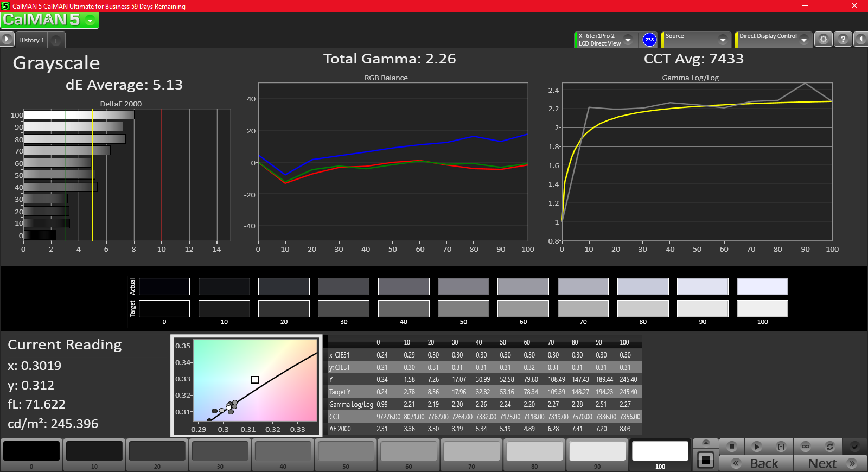Expand the up-arrow above the pattern button

[x=706, y=443]
